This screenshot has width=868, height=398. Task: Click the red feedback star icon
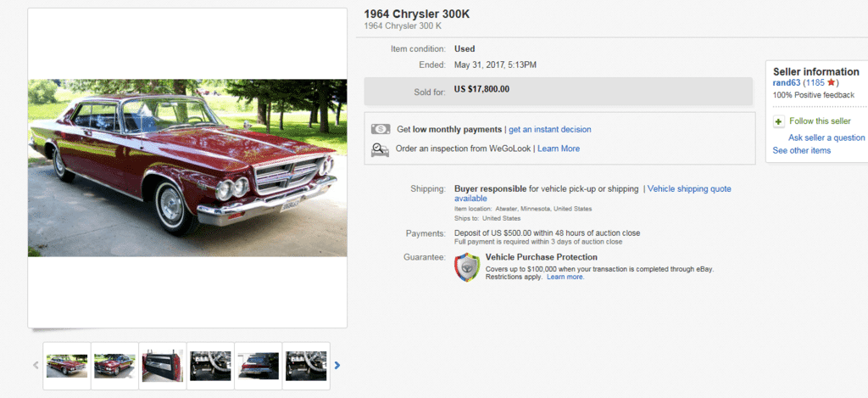coord(832,83)
